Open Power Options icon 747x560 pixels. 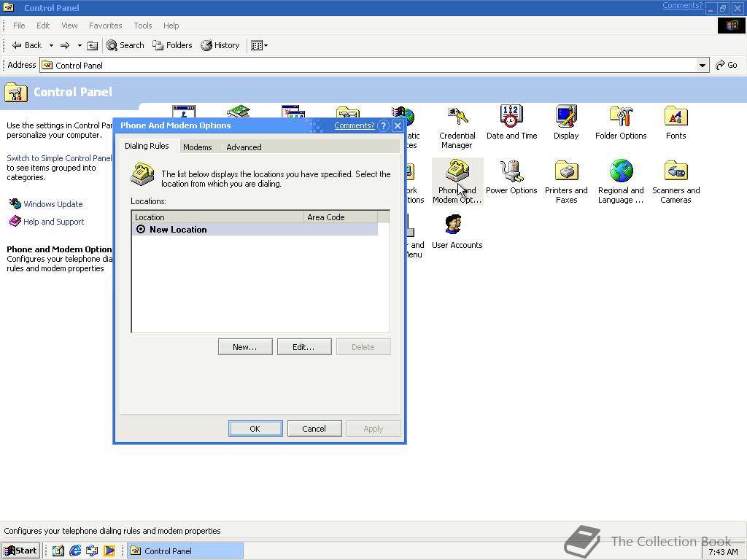coord(511,178)
